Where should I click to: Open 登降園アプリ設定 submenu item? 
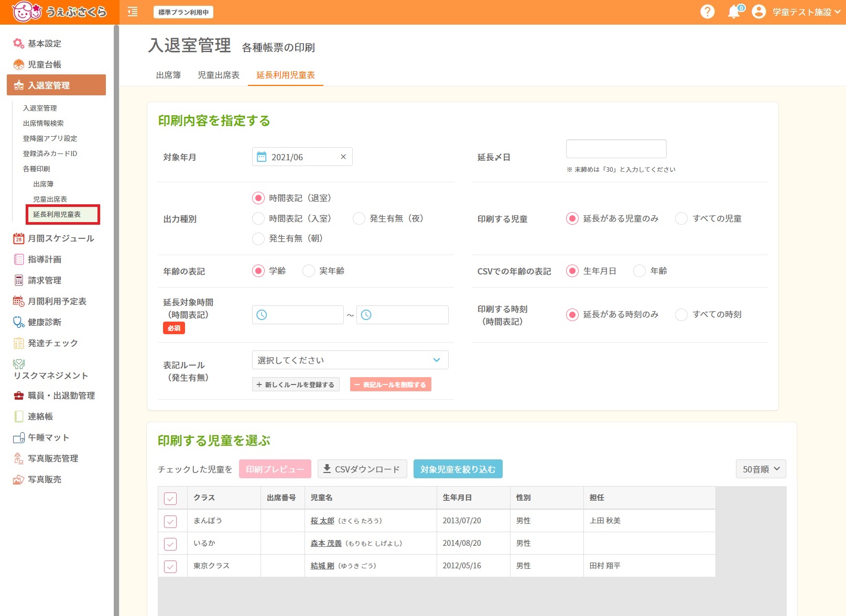(x=50, y=138)
